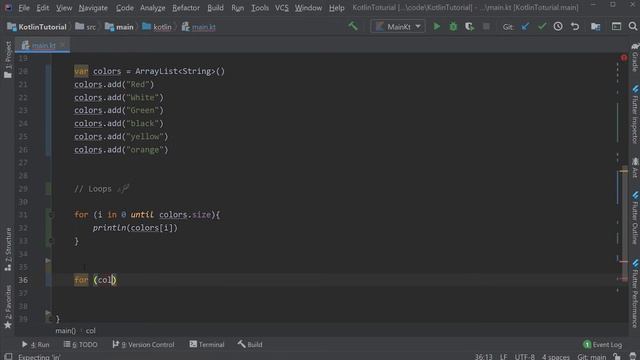640x360 pixels.
Task: Click the main() code breadcrumb
Action: (65, 331)
